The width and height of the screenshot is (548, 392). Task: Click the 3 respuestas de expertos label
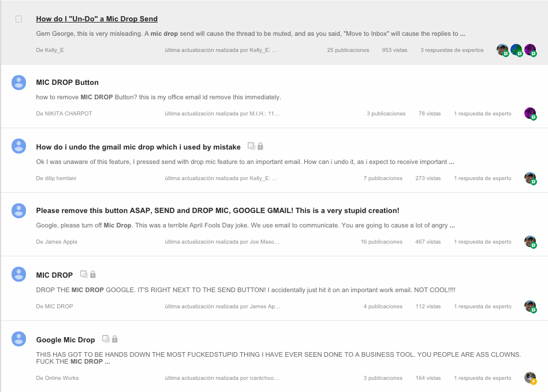click(x=452, y=50)
